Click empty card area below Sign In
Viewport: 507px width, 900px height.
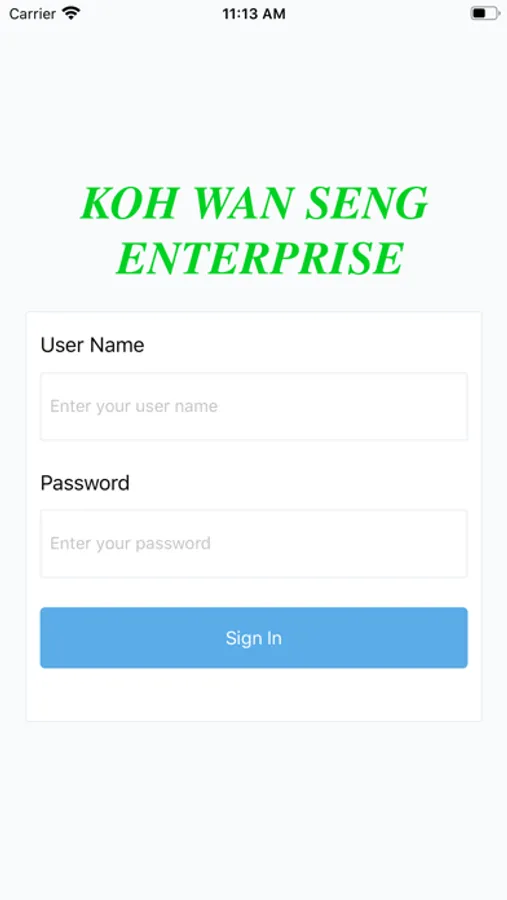(254, 695)
